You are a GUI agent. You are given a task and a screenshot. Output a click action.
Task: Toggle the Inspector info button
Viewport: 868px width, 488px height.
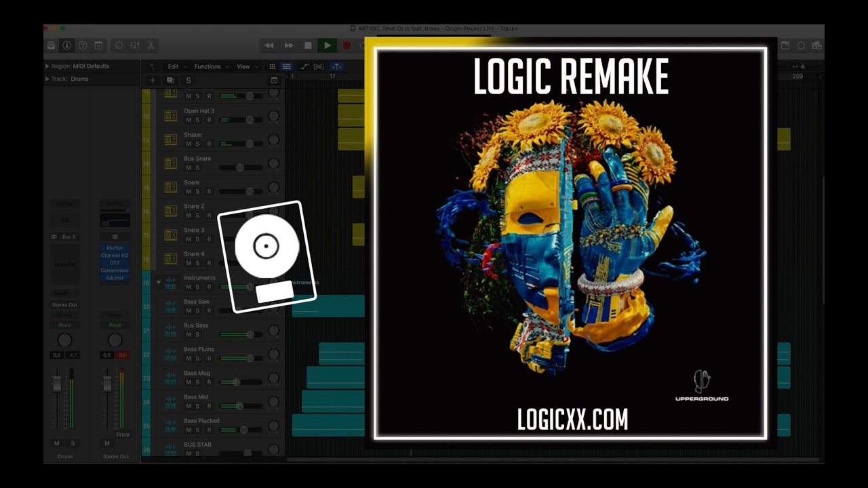point(66,45)
